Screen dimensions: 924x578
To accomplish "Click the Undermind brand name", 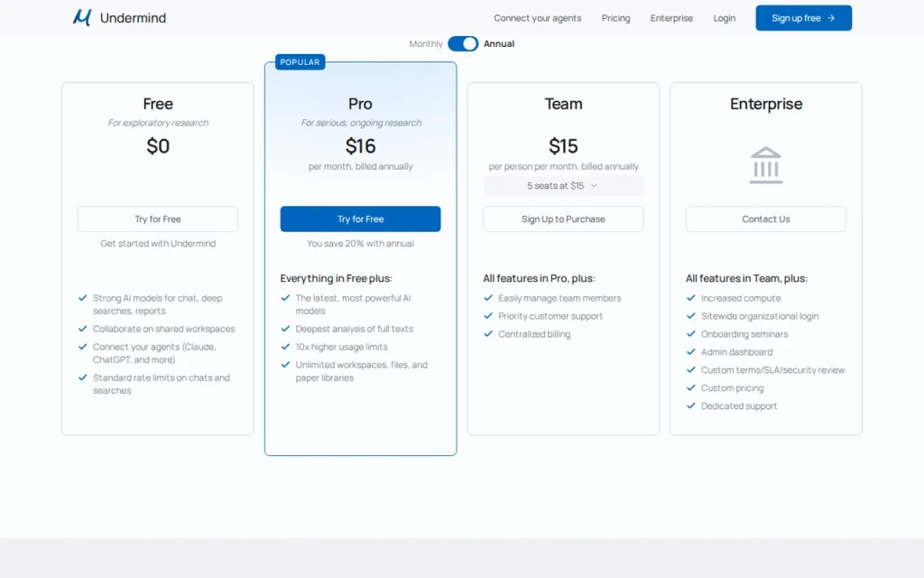I will point(133,18).
